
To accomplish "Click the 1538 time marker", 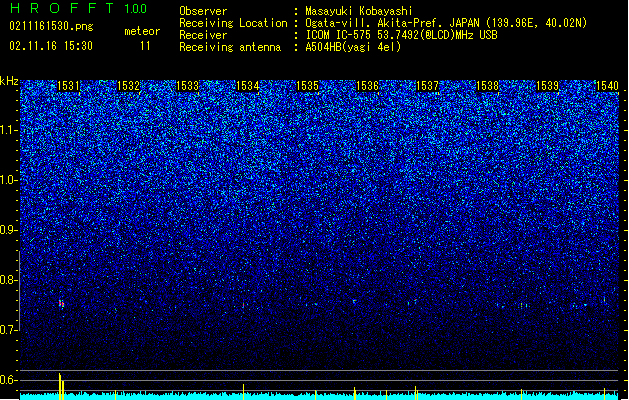I will pyautogui.click(x=487, y=86).
